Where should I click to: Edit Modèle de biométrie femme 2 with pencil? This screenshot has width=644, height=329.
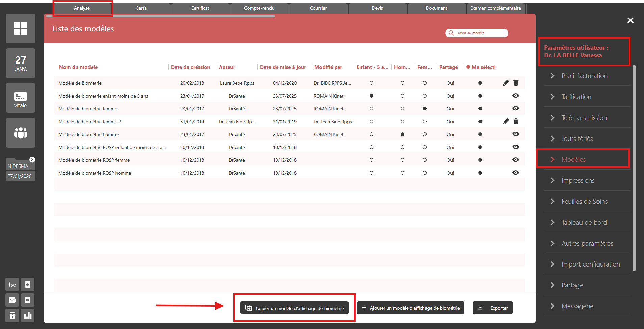click(506, 122)
